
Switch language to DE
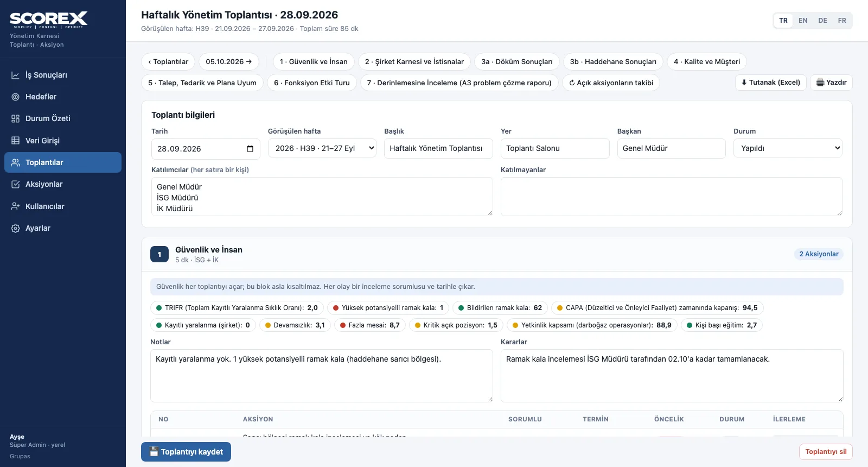pos(823,21)
